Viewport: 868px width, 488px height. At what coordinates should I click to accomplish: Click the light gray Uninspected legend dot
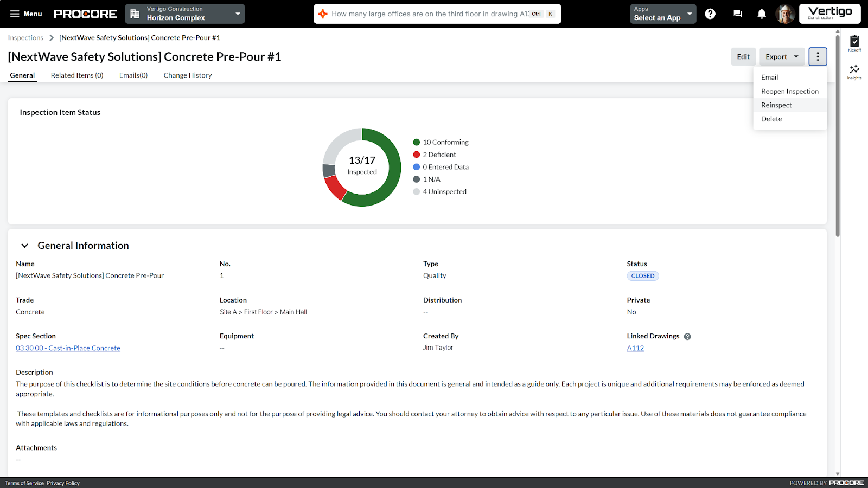pos(417,192)
